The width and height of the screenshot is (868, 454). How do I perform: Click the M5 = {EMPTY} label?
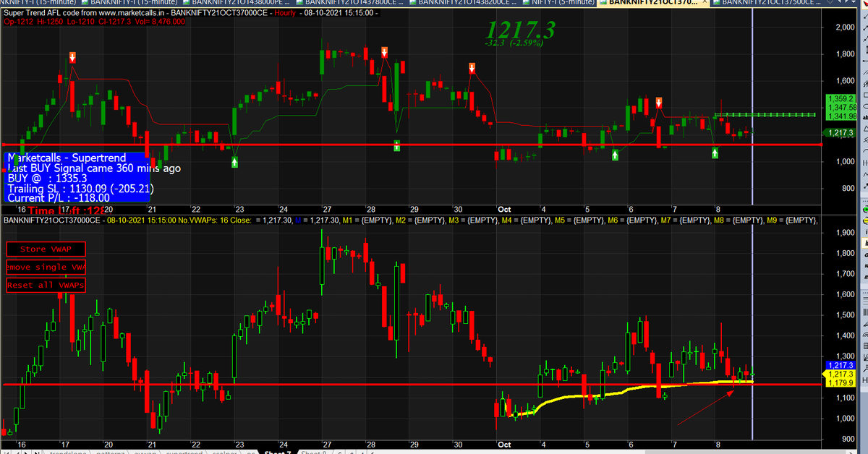click(x=580, y=220)
